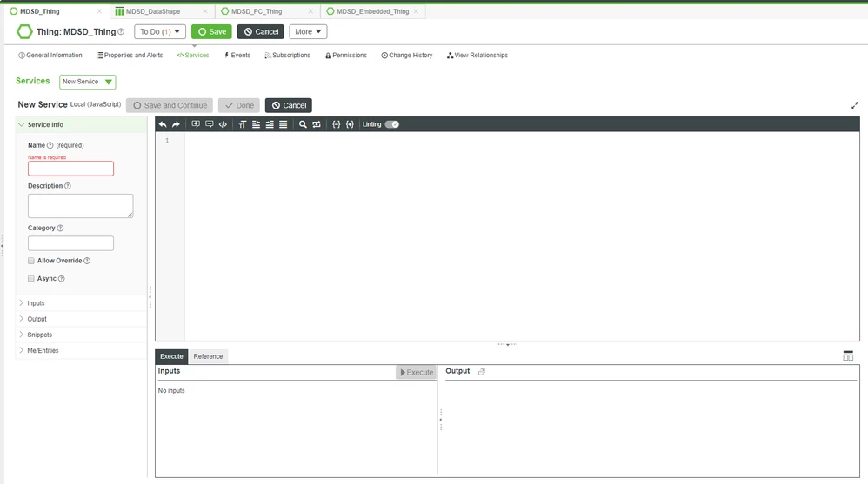Select the Execute tab
This screenshot has height=484, width=868.
[171, 356]
